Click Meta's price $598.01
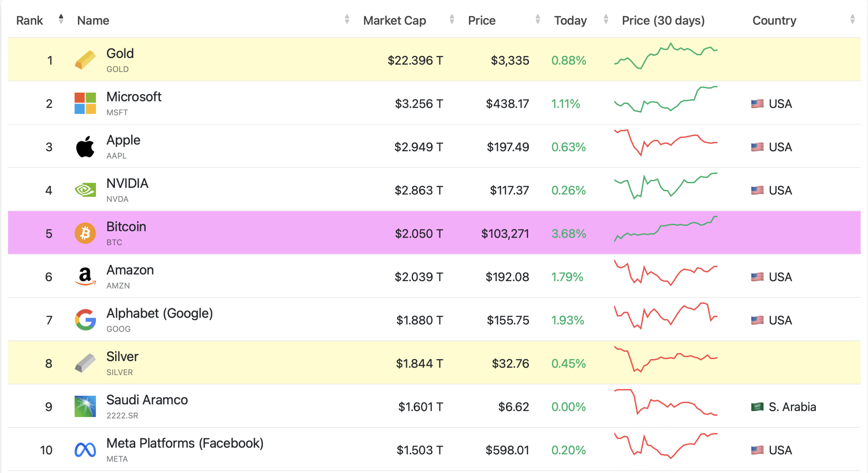The width and height of the screenshot is (868, 473). 507,450
